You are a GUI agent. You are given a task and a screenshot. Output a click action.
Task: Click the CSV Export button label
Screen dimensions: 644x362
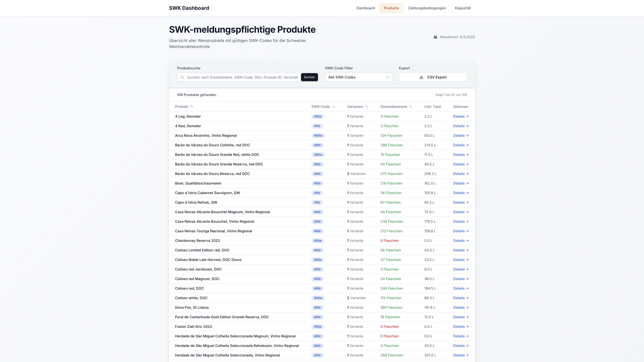(437, 77)
